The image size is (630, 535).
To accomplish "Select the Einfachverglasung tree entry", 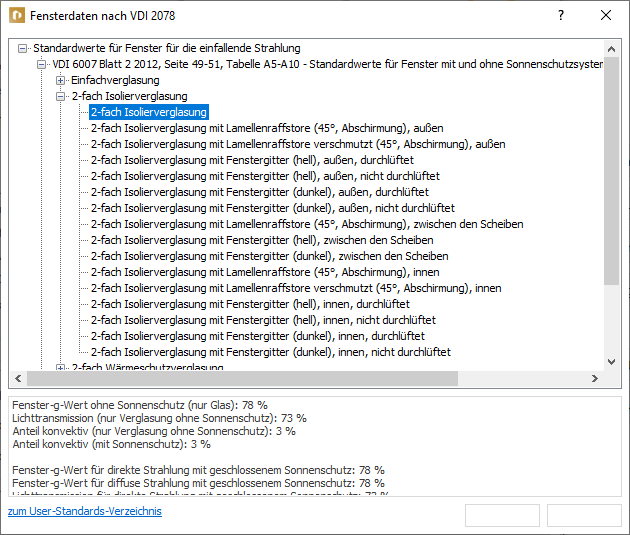I will coord(115,80).
